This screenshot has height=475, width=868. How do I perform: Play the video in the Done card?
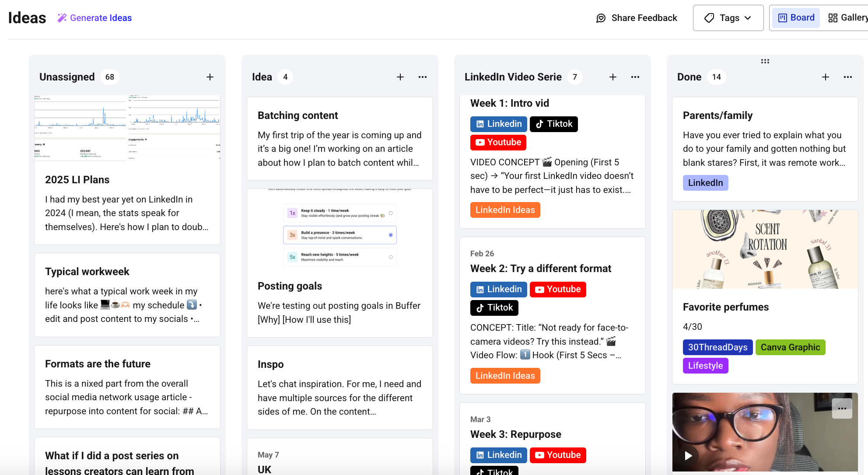688,456
